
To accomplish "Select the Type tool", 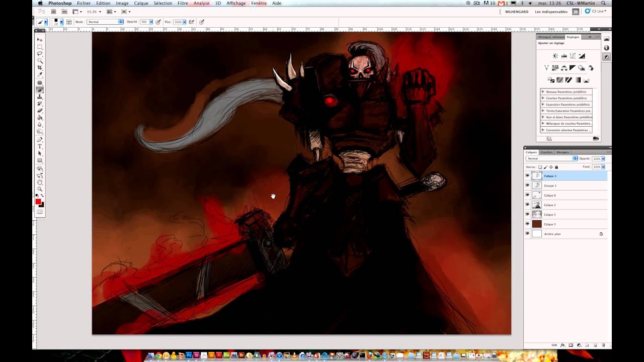I will point(40,146).
